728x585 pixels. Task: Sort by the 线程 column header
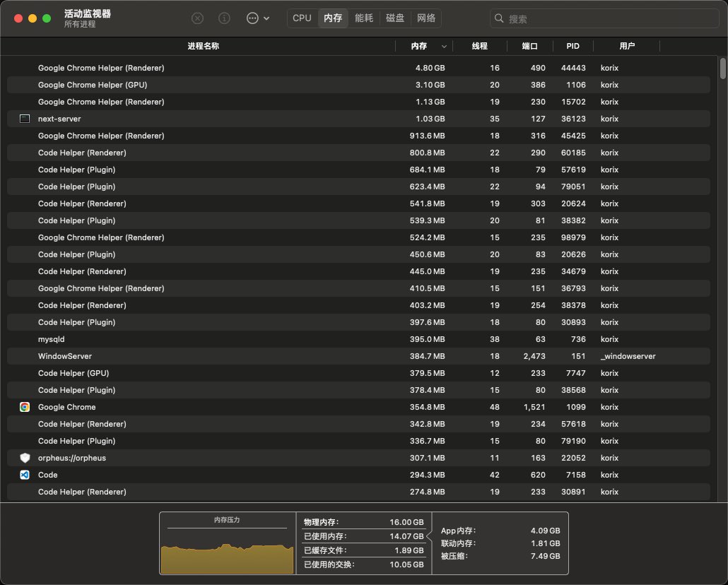tap(480, 46)
